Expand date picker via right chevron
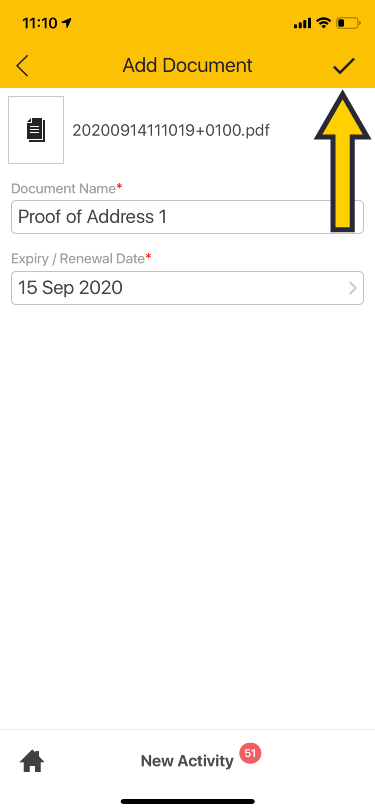 (353, 288)
